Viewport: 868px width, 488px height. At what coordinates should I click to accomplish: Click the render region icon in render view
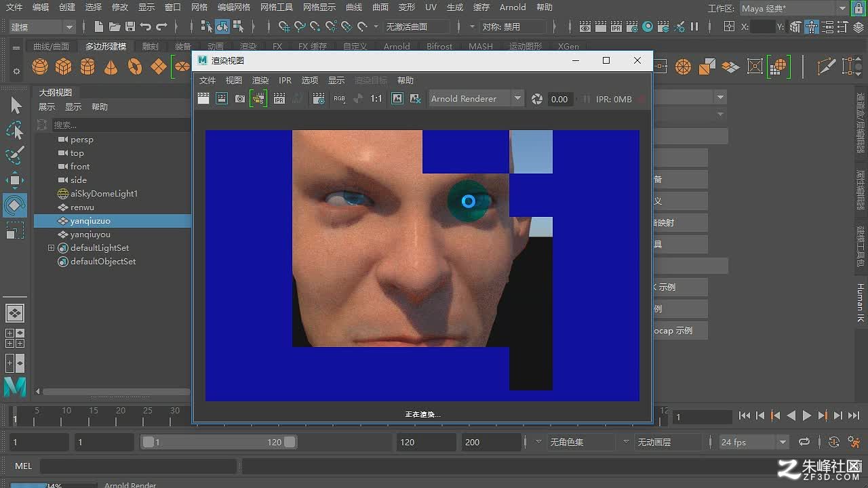221,99
